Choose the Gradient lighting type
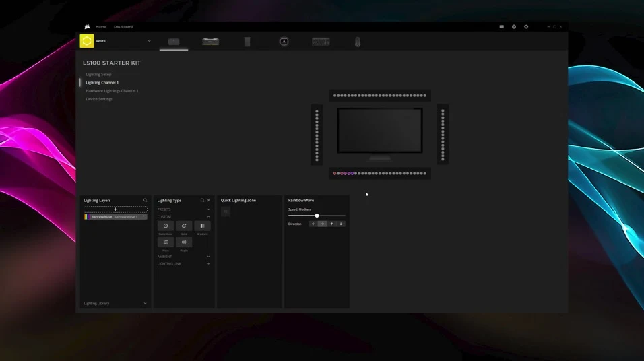The height and width of the screenshot is (361, 644). [203, 226]
